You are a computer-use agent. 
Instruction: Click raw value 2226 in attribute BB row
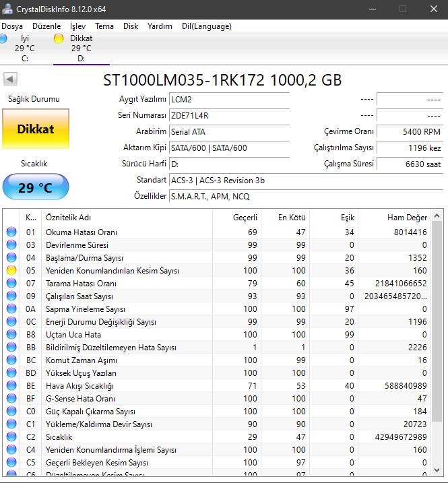[x=418, y=347]
